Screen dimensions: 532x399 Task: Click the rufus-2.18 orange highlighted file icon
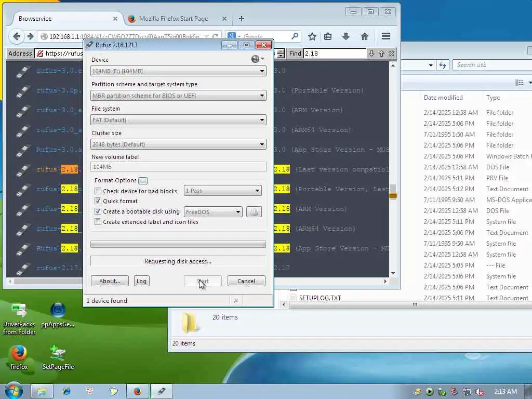pos(23,170)
